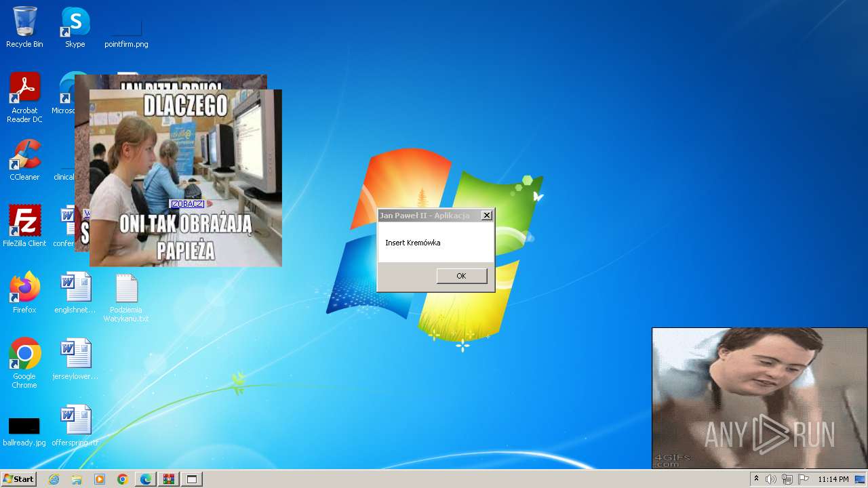Launch CCleaner from the desktop
The image size is (868, 488).
click(24, 160)
